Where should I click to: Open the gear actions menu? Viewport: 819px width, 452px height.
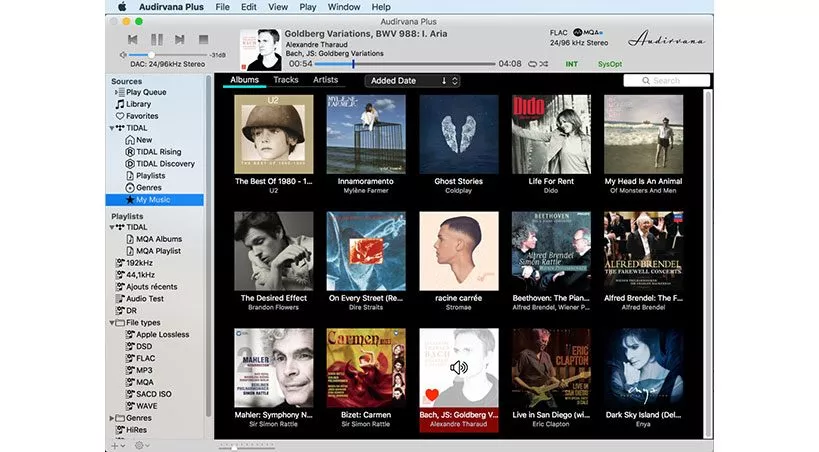[142, 446]
